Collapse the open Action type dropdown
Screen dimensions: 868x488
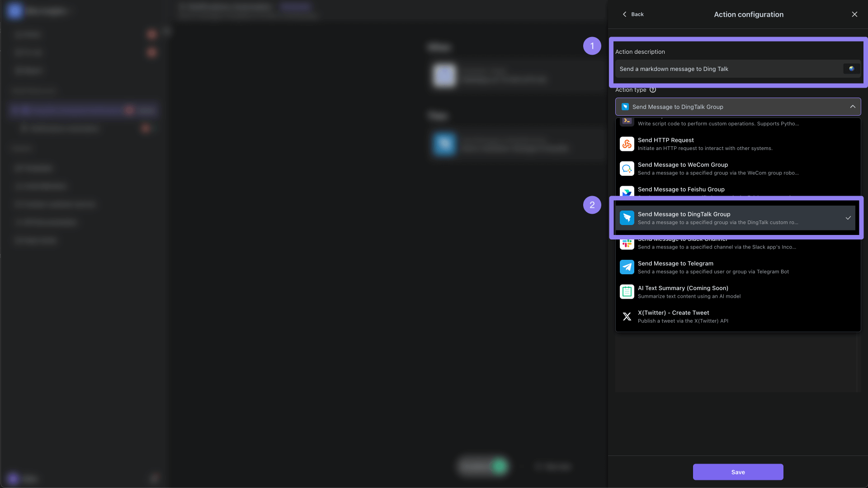click(x=853, y=107)
